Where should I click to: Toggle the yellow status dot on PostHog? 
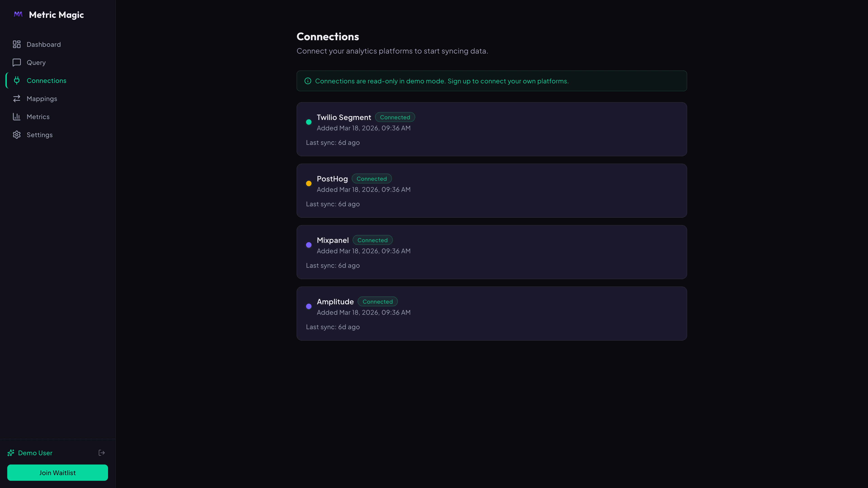click(309, 183)
